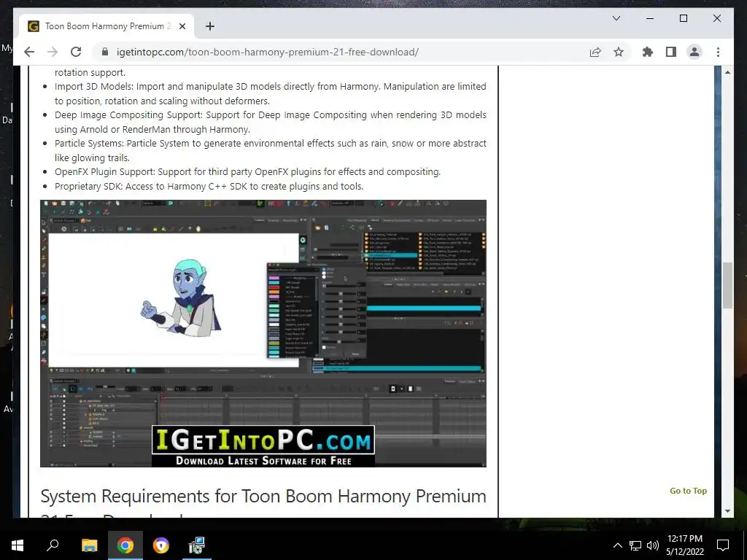This screenshot has height=560, width=747.
Task: Open the Windows Start menu
Action: pos(18,545)
